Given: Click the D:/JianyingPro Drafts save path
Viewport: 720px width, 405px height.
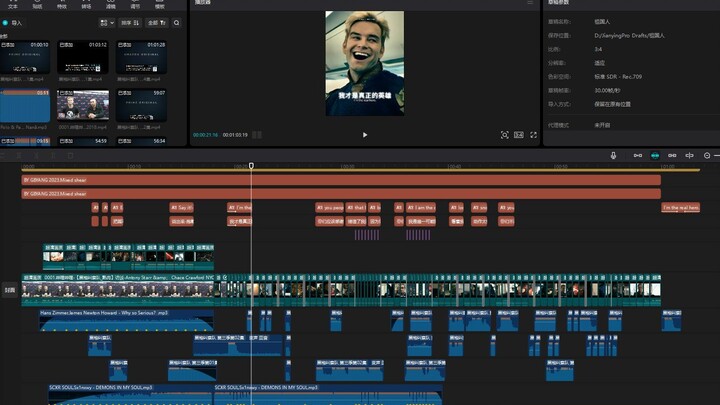Looking at the screenshot, I should click(x=629, y=35).
